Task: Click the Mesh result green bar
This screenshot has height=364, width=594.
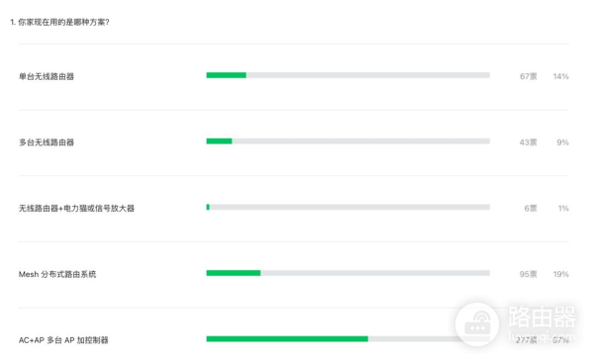Action: click(x=234, y=273)
